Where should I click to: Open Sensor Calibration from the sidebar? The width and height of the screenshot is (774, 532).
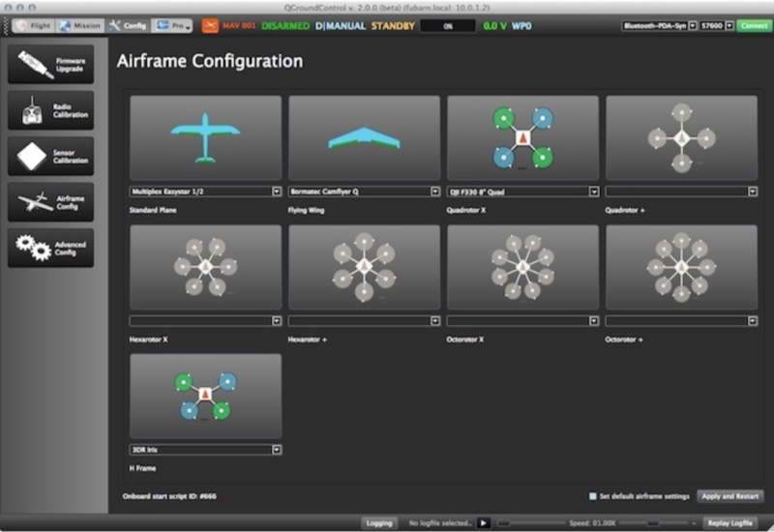(x=51, y=157)
